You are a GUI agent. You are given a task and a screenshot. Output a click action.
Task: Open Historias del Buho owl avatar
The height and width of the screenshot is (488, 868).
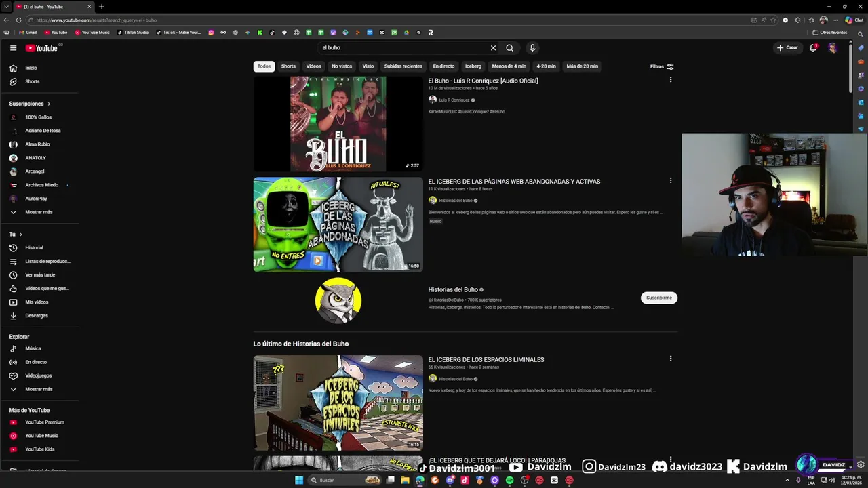(338, 300)
